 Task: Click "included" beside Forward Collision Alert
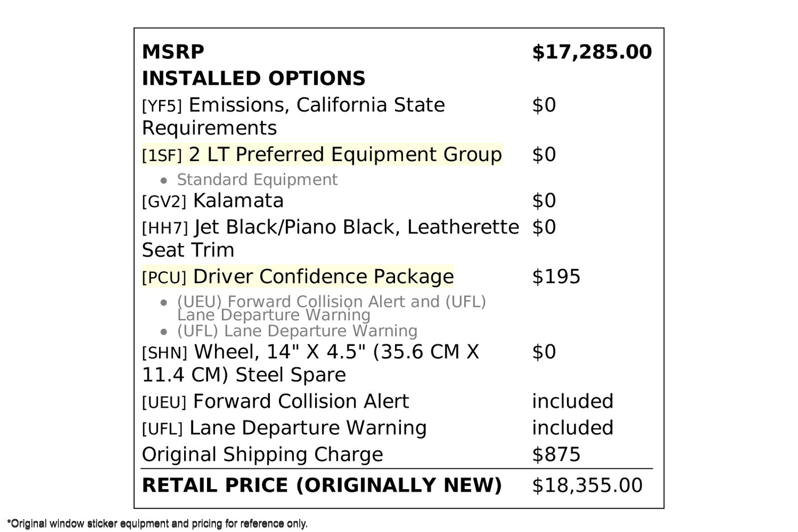(x=573, y=401)
